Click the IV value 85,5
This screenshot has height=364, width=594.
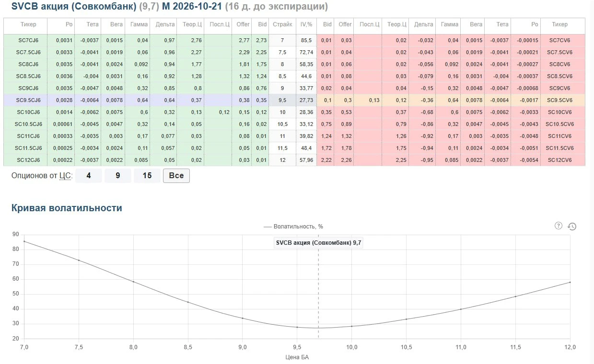tap(306, 40)
